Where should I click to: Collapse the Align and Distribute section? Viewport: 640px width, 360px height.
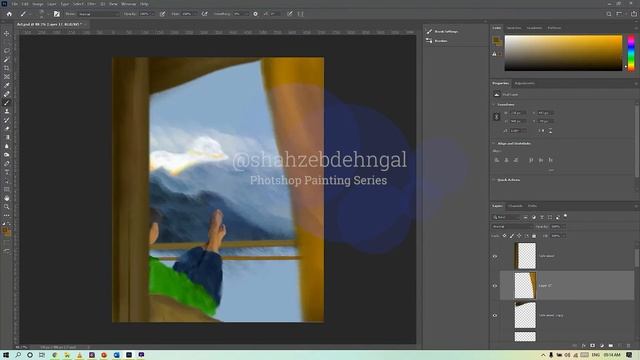click(494, 144)
